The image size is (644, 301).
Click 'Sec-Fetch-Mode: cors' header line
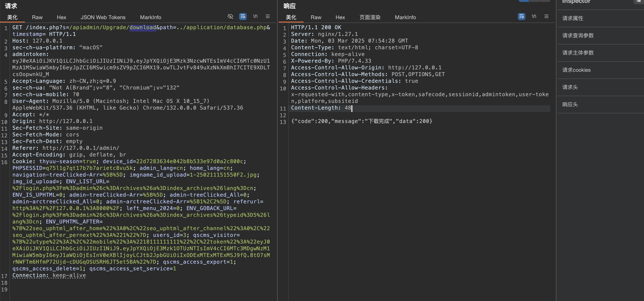[x=46, y=135]
